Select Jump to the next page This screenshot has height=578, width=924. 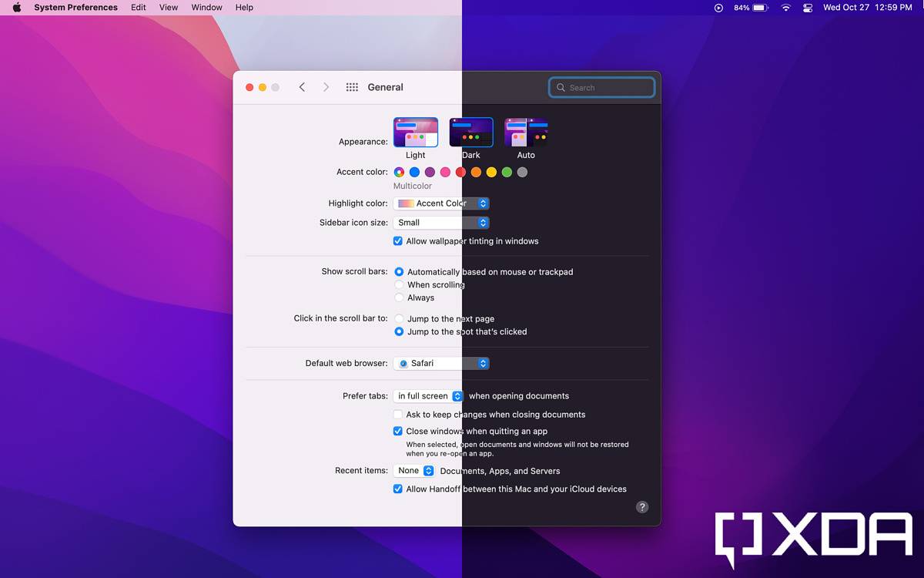point(399,319)
